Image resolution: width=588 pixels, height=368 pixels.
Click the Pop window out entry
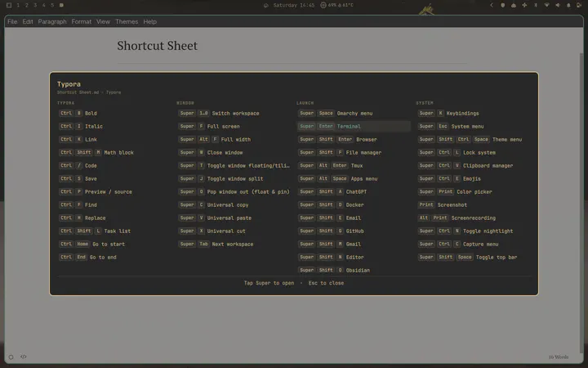pyautogui.click(x=234, y=192)
